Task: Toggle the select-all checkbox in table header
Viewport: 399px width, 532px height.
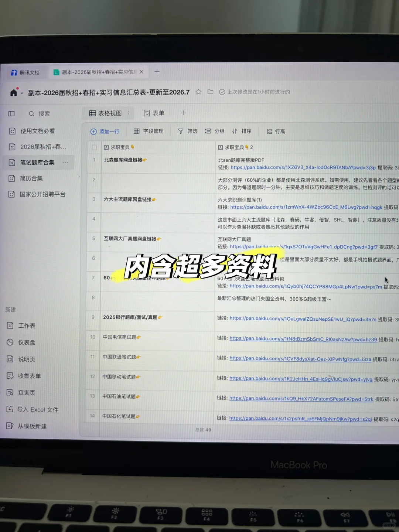Action: 94,147
